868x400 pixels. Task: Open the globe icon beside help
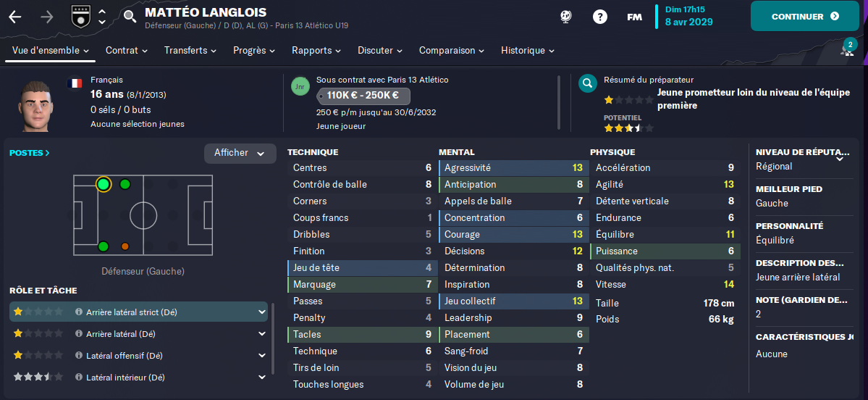pyautogui.click(x=567, y=17)
